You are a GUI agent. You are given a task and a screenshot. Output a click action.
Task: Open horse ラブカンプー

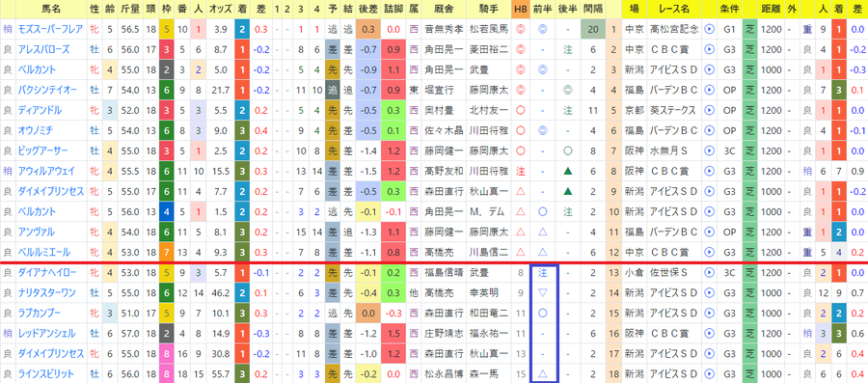pyautogui.click(x=40, y=314)
